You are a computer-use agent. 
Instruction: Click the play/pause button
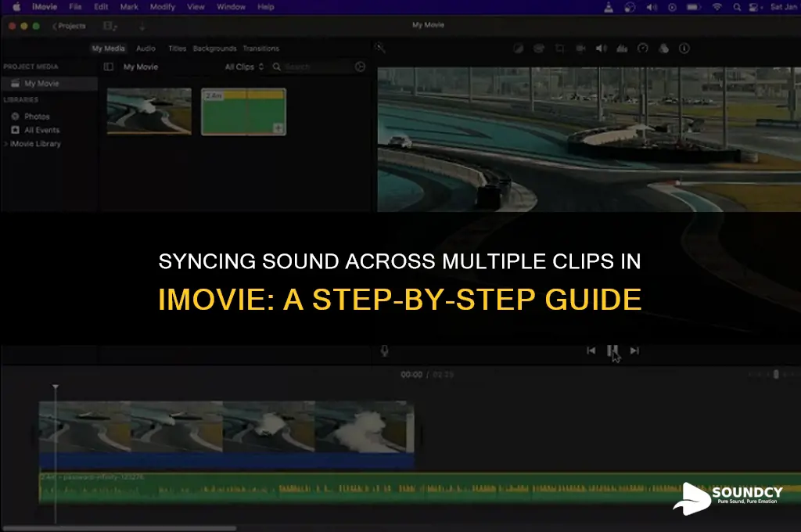click(x=612, y=350)
